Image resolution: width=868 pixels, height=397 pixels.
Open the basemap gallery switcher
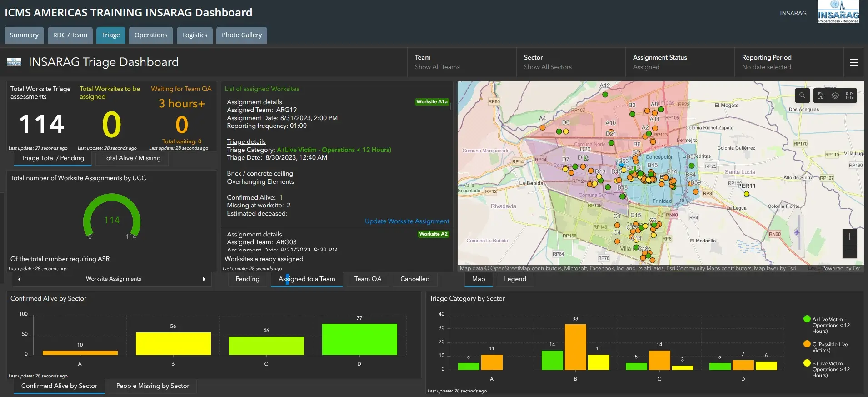pos(850,95)
